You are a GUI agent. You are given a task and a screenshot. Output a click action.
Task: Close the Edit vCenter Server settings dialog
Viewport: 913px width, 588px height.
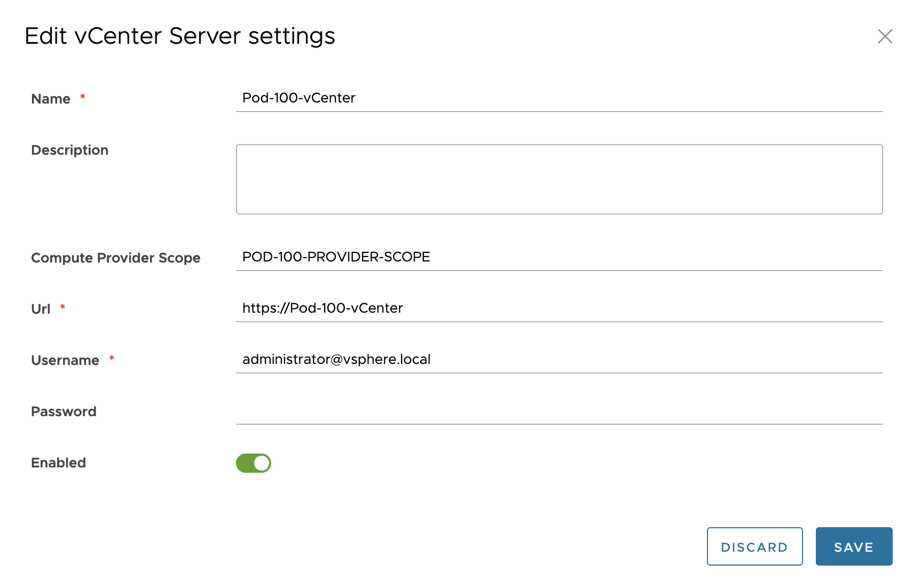[x=885, y=36]
